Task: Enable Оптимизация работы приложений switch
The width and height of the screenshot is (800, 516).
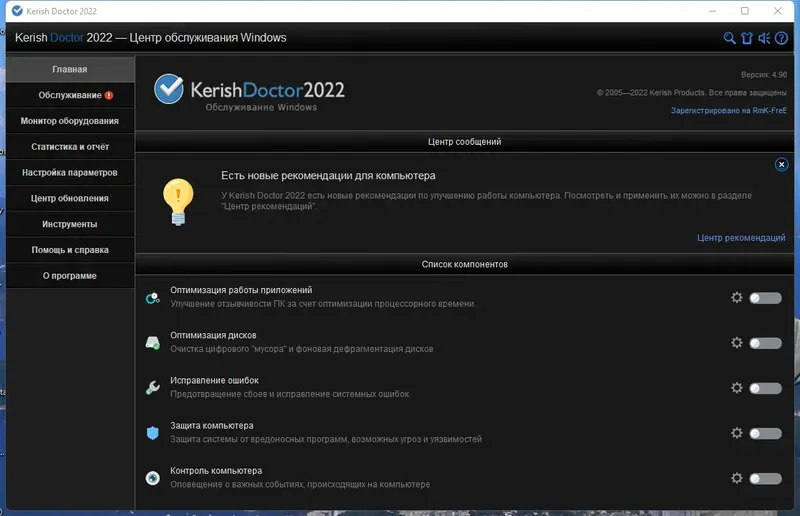Action: tap(765, 298)
